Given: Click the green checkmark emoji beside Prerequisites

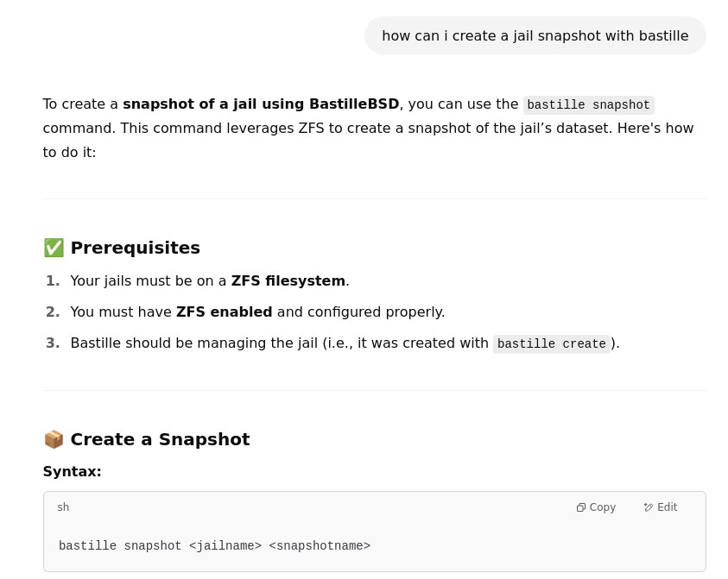Looking at the screenshot, I should (x=54, y=248).
